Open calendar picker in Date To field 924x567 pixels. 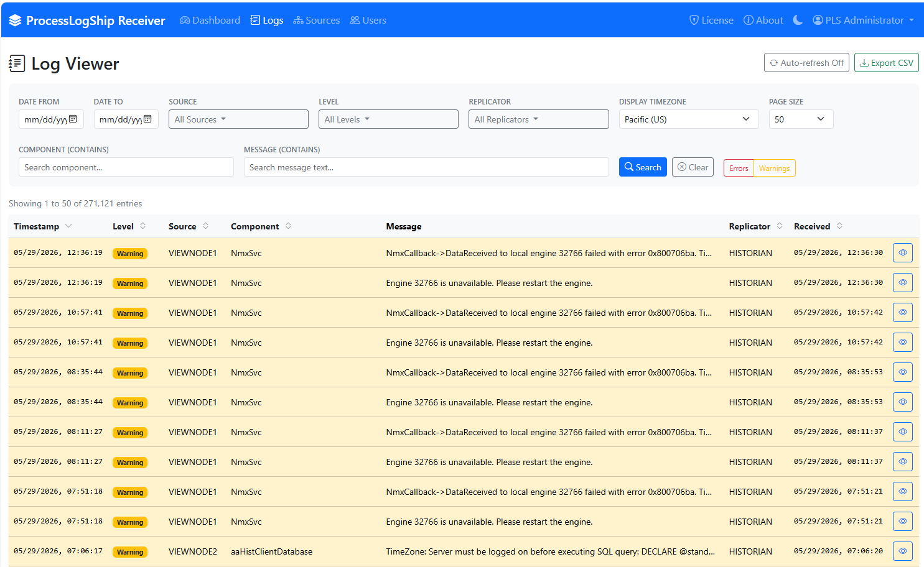coord(147,119)
